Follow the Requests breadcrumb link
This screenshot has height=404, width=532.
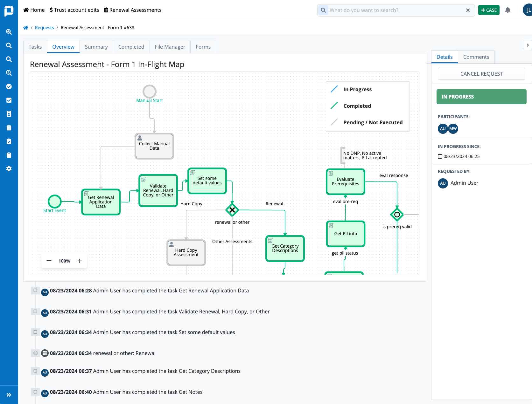[x=44, y=27]
